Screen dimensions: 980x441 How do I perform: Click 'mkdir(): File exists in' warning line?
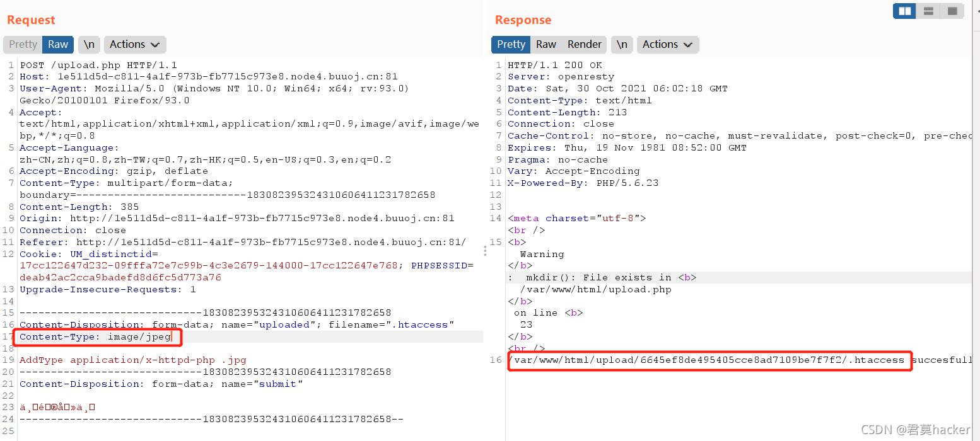[602, 278]
